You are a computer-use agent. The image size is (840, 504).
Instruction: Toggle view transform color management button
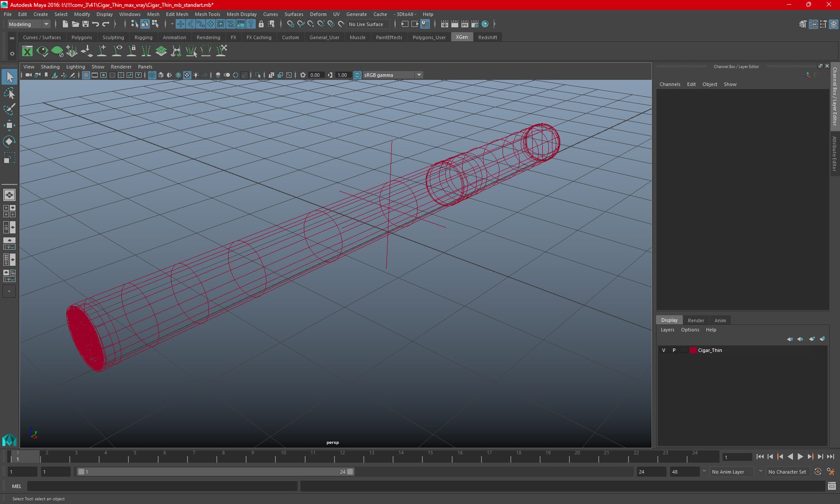point(357,75)
